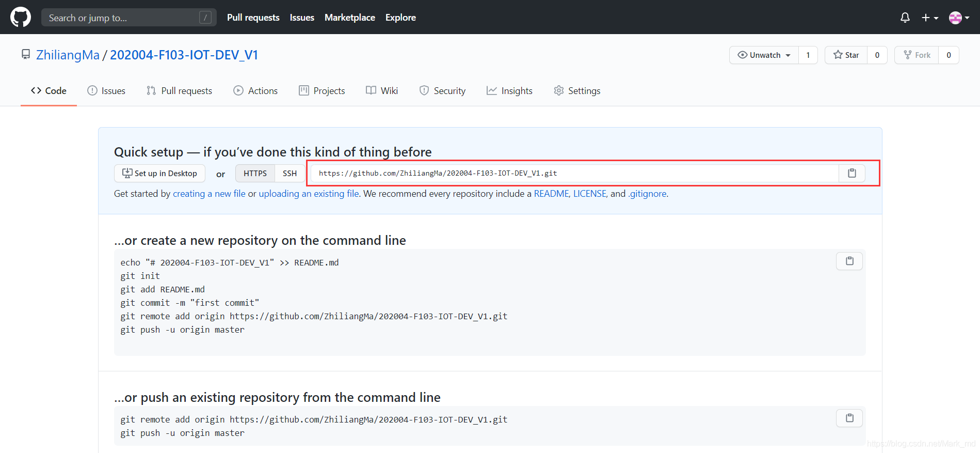
Task: Open the Insights tab
Action: point(509,90)
